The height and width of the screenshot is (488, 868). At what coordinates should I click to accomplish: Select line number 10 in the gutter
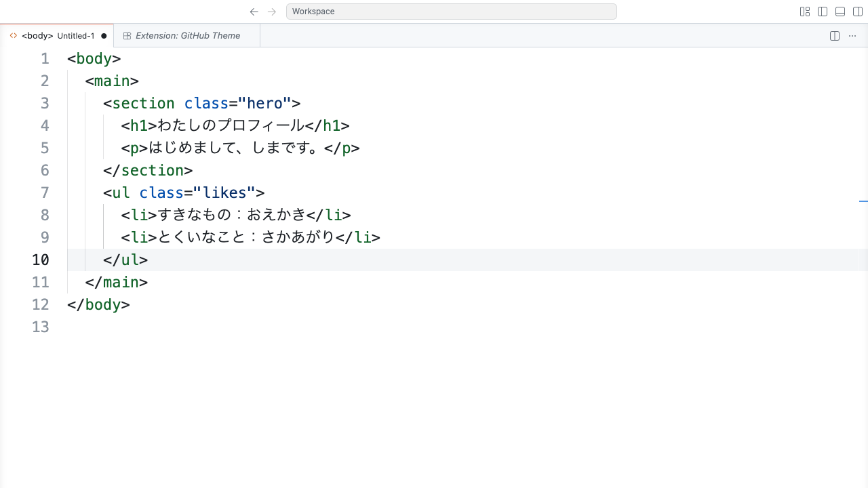coord(41,260)
